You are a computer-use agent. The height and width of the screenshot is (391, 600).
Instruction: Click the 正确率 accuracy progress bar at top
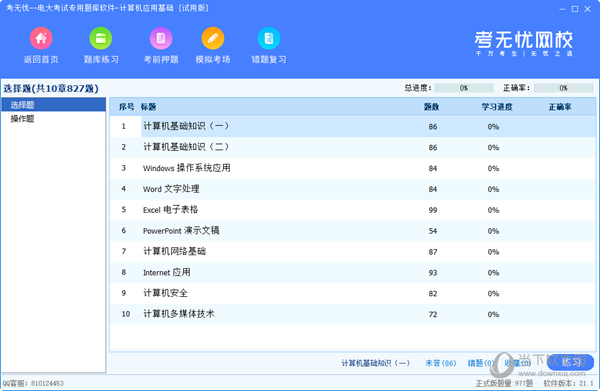563,88
